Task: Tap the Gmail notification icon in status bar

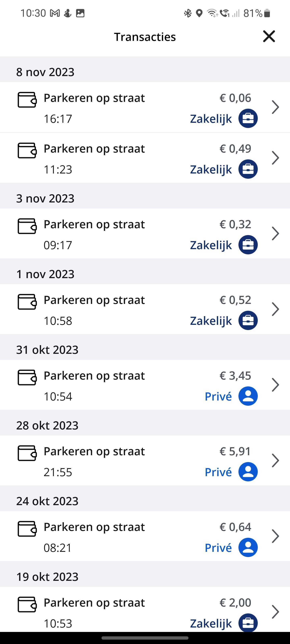Action: [x=55, y=13]
